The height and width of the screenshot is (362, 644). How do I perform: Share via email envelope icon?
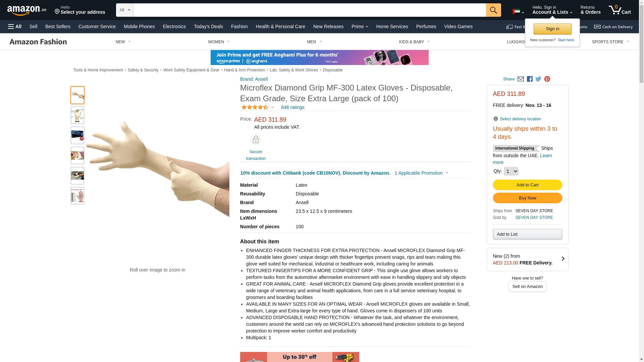tap(521, 79)
